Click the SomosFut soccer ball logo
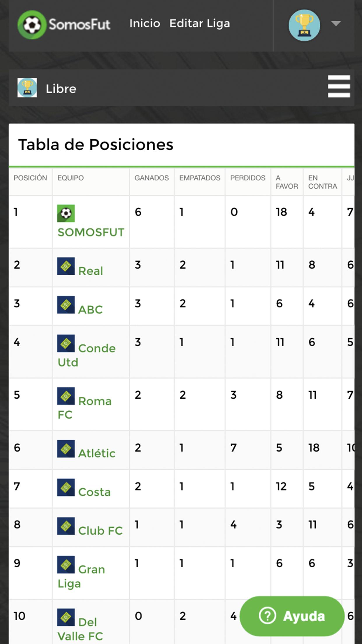Viewport: 362px width, 644px height. (32, 25)
